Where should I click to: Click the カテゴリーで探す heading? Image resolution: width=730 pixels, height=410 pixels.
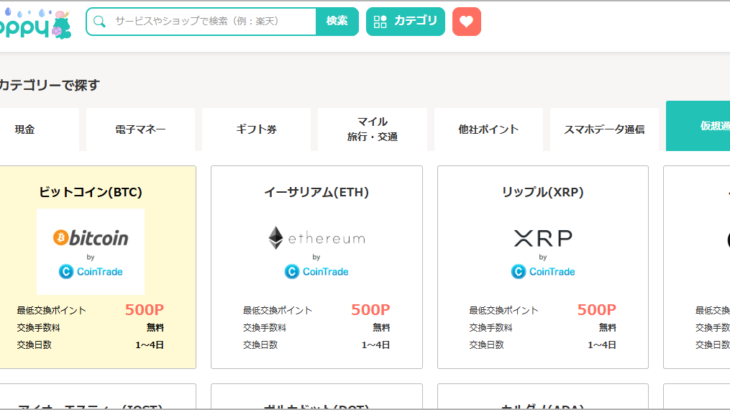click(x=49, y=85)
